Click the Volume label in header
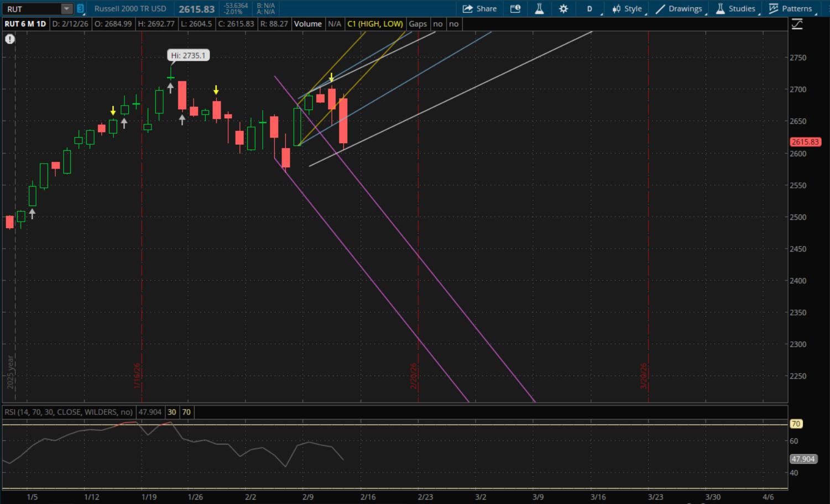 coord(307,24)
